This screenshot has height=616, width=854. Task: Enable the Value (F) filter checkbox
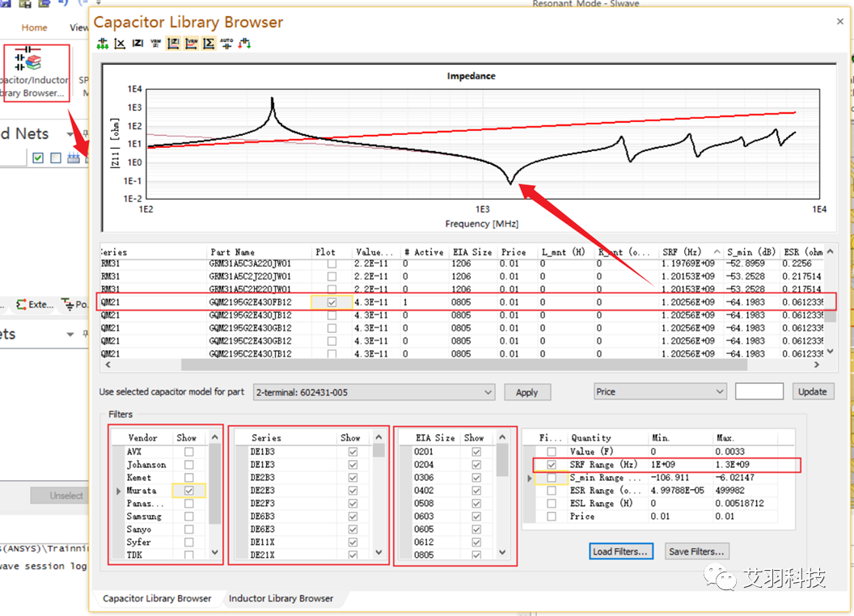[552, 452]
